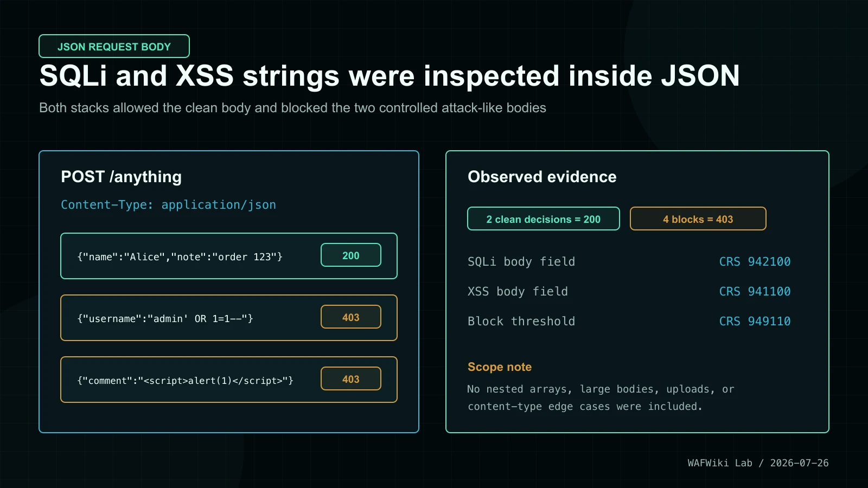The width and height of the screenshot is (868, 488).
Task: Click the XSS body field label
Action: pyautogui.click(x=518, y=291)
